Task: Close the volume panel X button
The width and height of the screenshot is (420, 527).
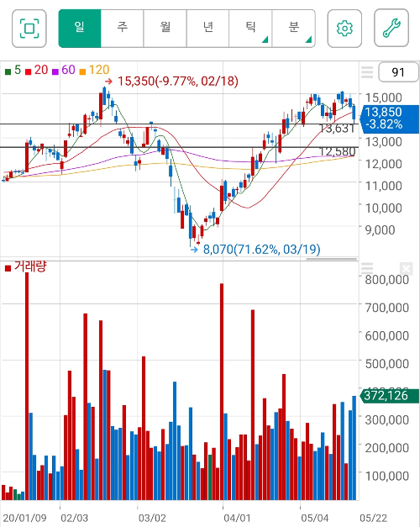Action: click(406, 268)
